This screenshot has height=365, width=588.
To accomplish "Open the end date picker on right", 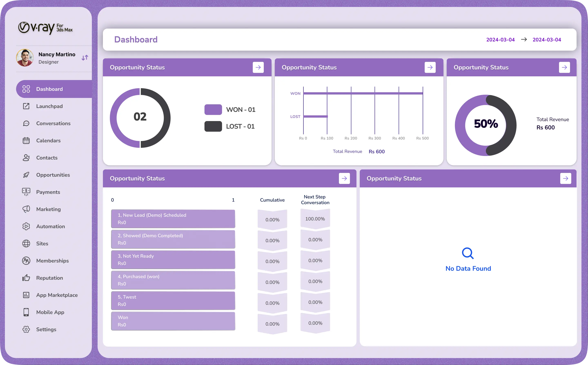I will click(x=547, y=40).
